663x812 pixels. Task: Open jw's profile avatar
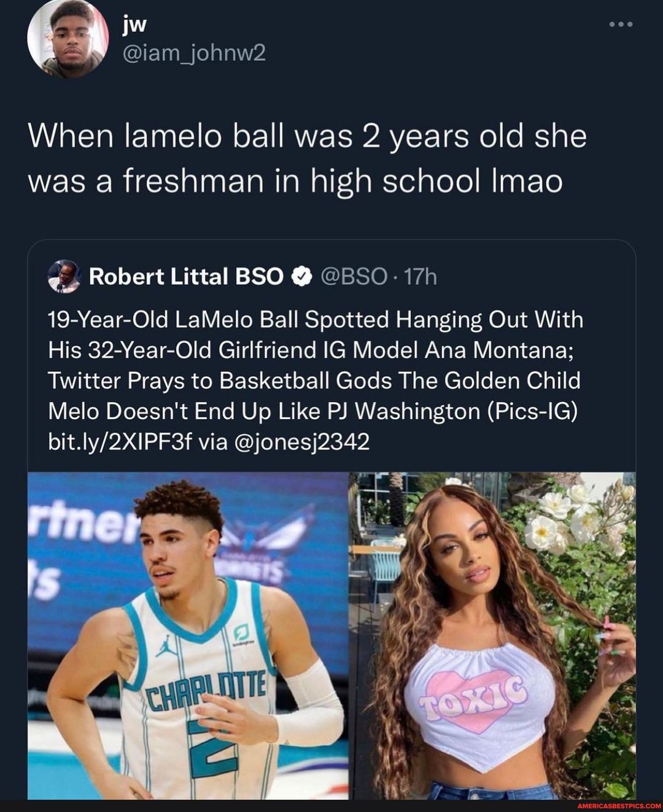coord(68,38)
